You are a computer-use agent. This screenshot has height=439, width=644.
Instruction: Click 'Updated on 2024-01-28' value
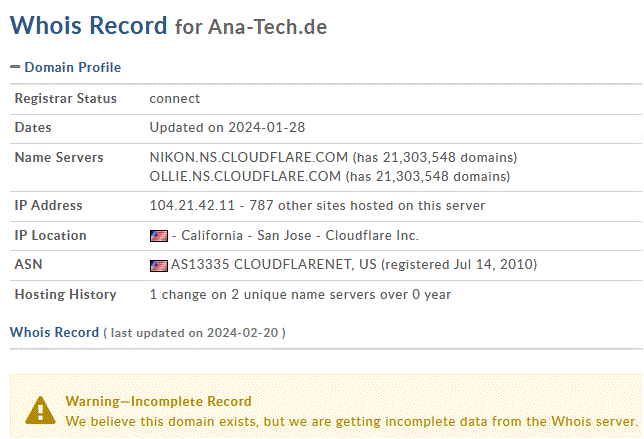tap(227, 127)
